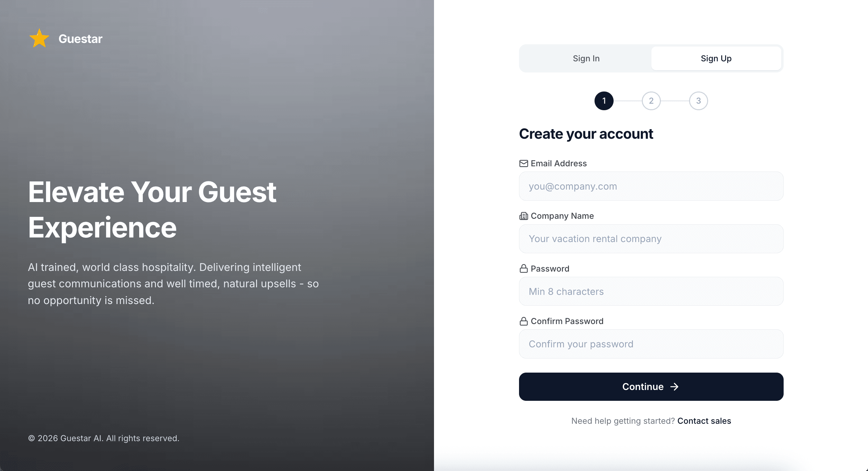Select step 3 circle in the progress indicator
Image resolution: width=868 pixels, height=471 pixels.
(x=699, y=101)
